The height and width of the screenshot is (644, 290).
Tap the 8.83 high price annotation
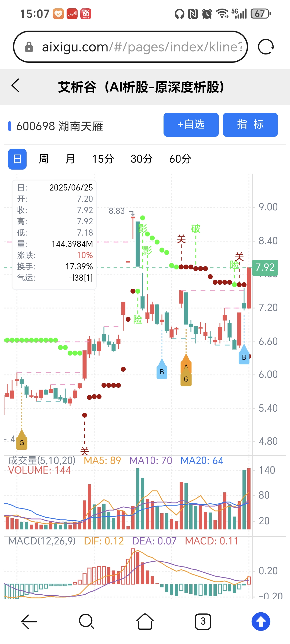[x=117, y=211]
